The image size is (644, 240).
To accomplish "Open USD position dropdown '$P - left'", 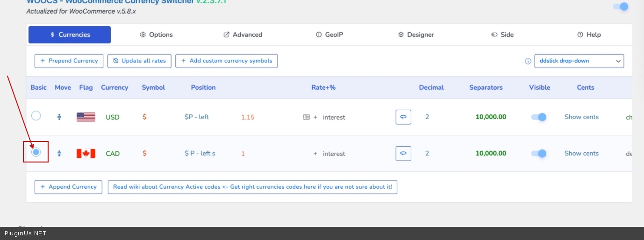I will tap(197, 117).
